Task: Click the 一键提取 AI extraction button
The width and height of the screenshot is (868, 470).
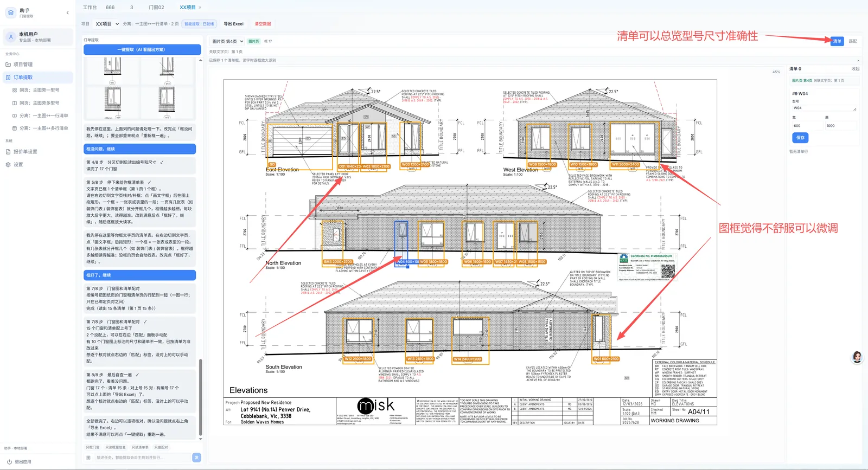Action: 141,49
